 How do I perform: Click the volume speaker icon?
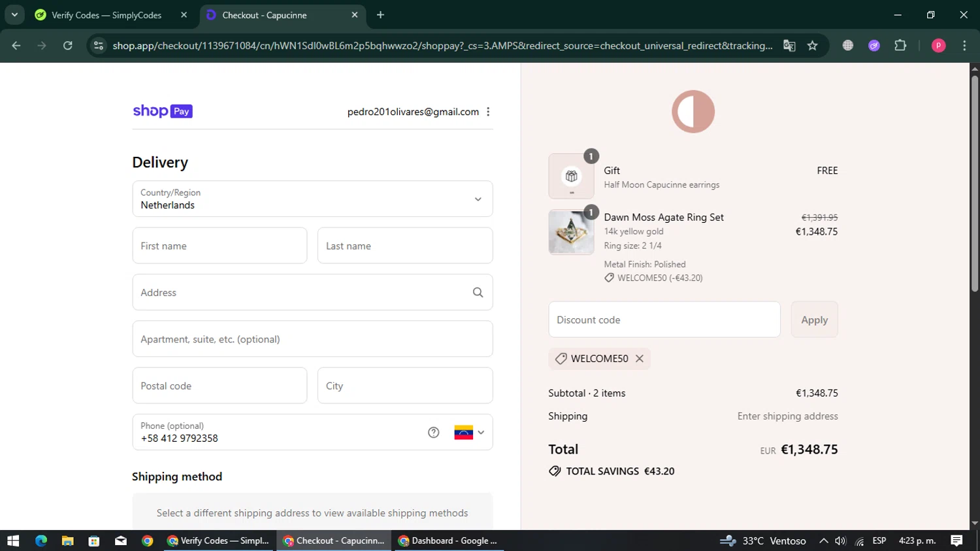[841, 541]
